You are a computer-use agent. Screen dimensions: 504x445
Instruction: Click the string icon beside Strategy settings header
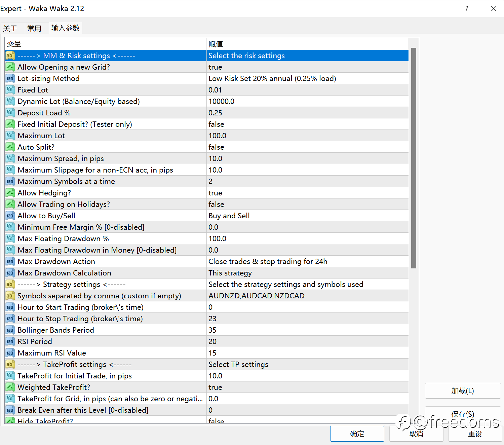10,284
